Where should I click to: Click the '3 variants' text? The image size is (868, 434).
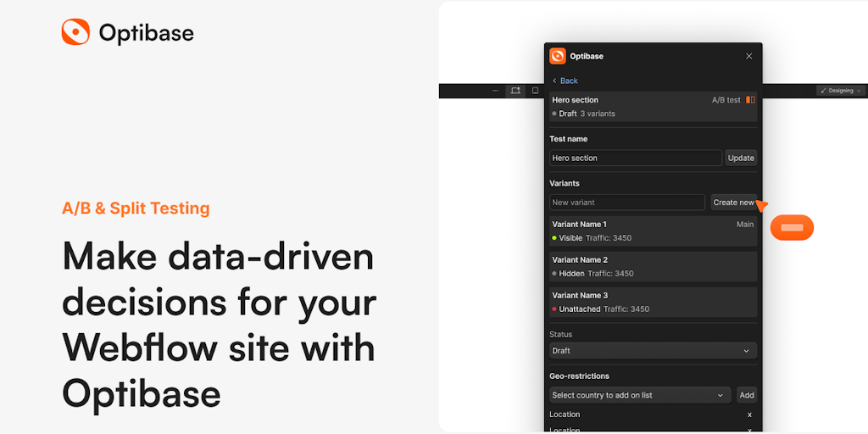coord(598,114)
